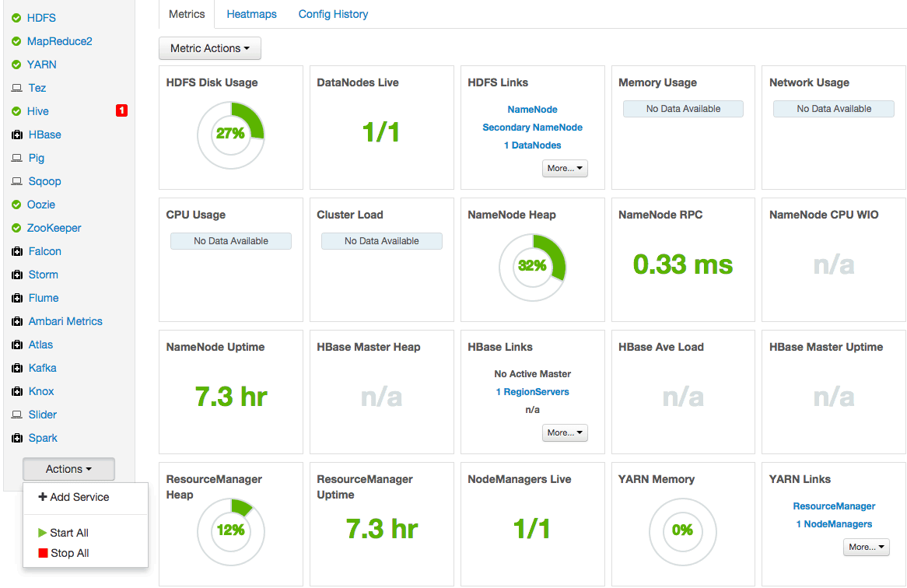Click the NodeManagers Live 1/1 value
Viewport: 907px width, 588px height.
coord(531,529)
